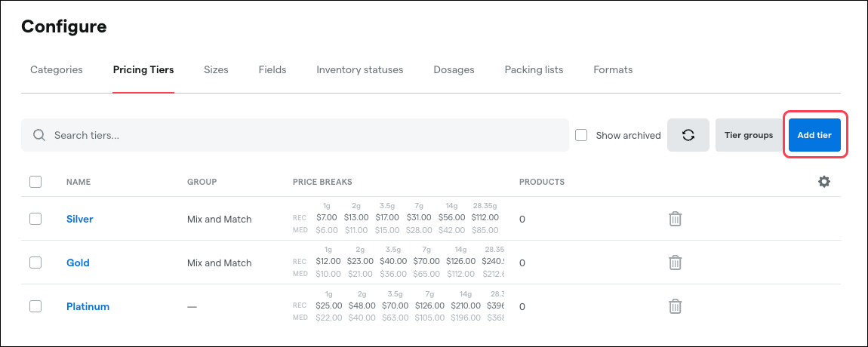The width and height of the screenshot is (868, 347).
Task: Select the Pricing Tiers tab
Action: coord(143,69)
